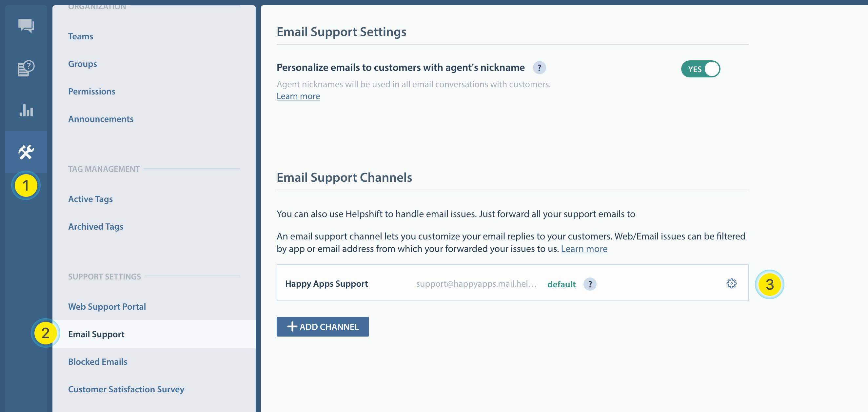Select the Happy Apps Support channel row
Image resolution: width=868 pixels, height=412 pixels.
(x=326, y=283)
